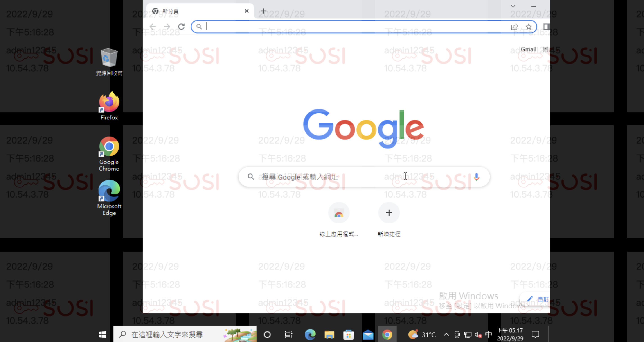Click the add shortcut plus tile
644x342 pixels.
click(x=389, y=213)
